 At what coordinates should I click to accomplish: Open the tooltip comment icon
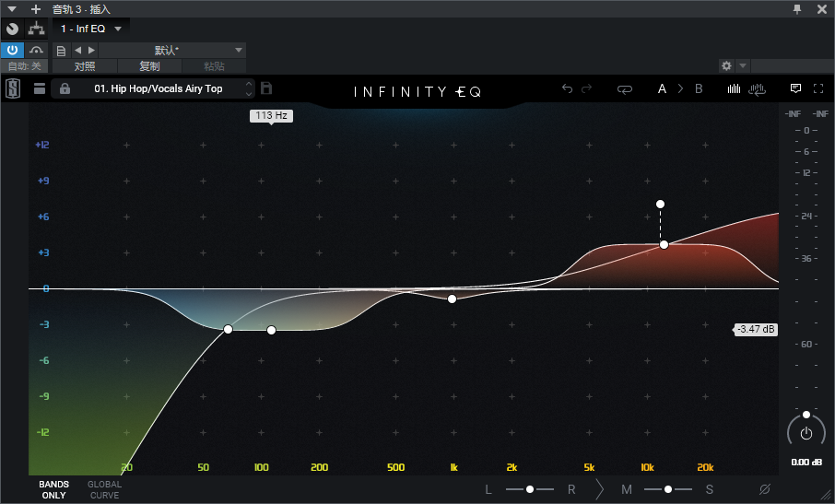pyautogui.click(x=795, y=88)
